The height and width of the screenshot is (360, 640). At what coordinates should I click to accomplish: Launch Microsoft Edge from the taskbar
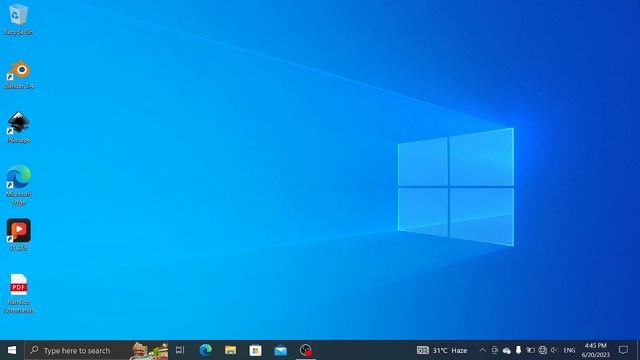[205, 350]
